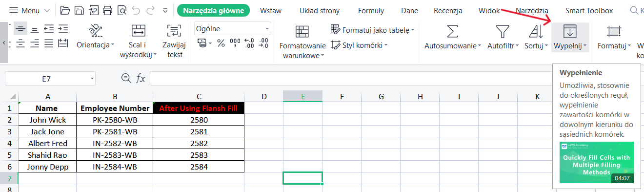
Task: Click the ribbon search magnifier icon
Action: [634, 10]
